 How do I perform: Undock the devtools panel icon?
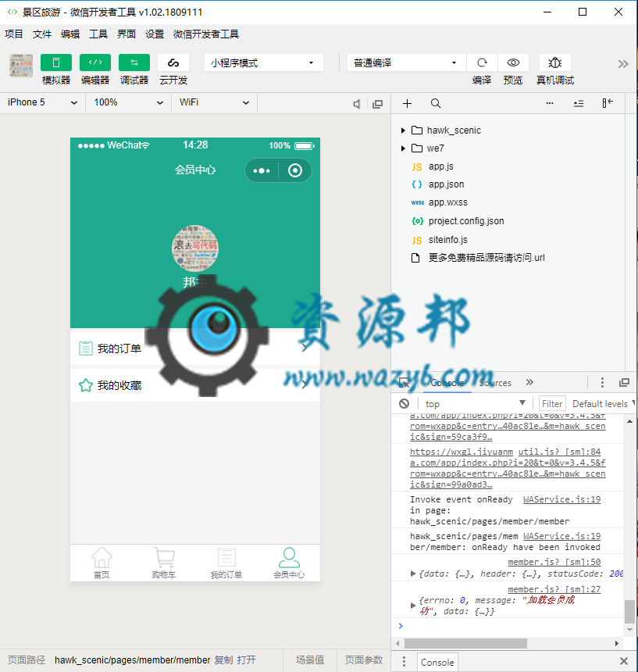[x=624, y=382]
